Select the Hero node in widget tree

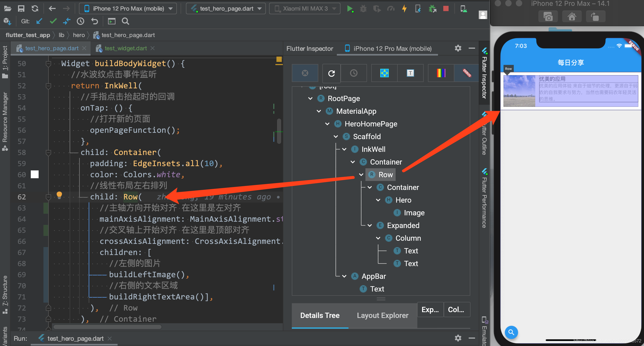click(x=403, y=200)
